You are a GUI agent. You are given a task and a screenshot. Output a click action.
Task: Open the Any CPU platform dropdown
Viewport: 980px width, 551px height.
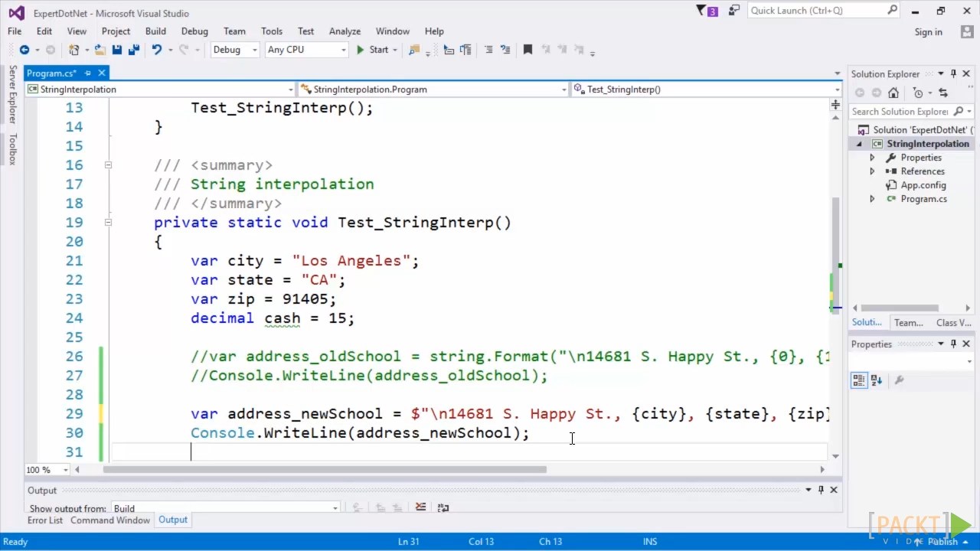tap(306, 50)
